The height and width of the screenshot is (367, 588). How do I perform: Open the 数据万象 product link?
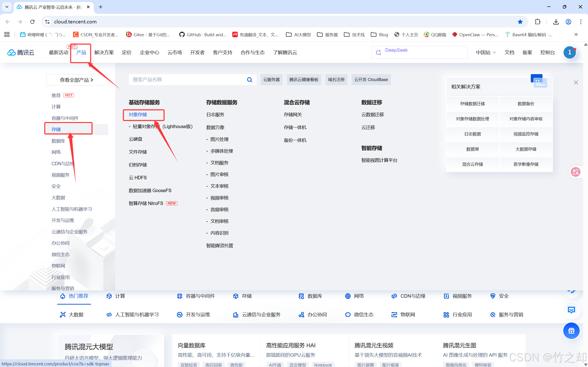coord(215,127)
